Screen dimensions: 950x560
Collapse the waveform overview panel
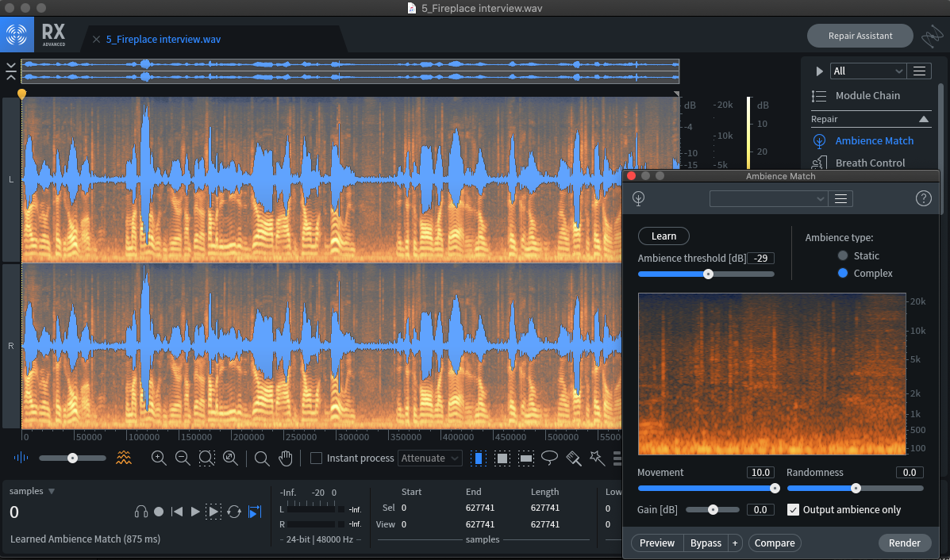click(11, 71)
